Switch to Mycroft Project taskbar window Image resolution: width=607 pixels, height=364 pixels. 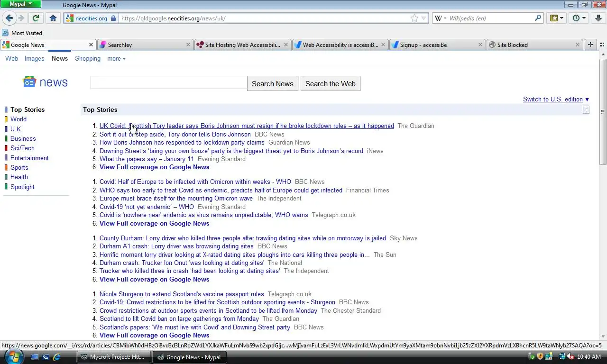113,357
